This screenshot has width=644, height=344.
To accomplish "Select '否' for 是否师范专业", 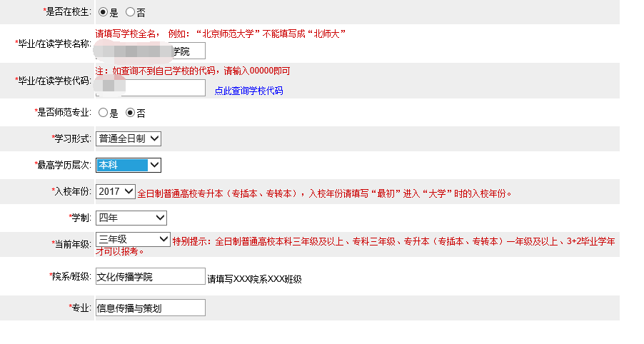I will pos(130,113).
